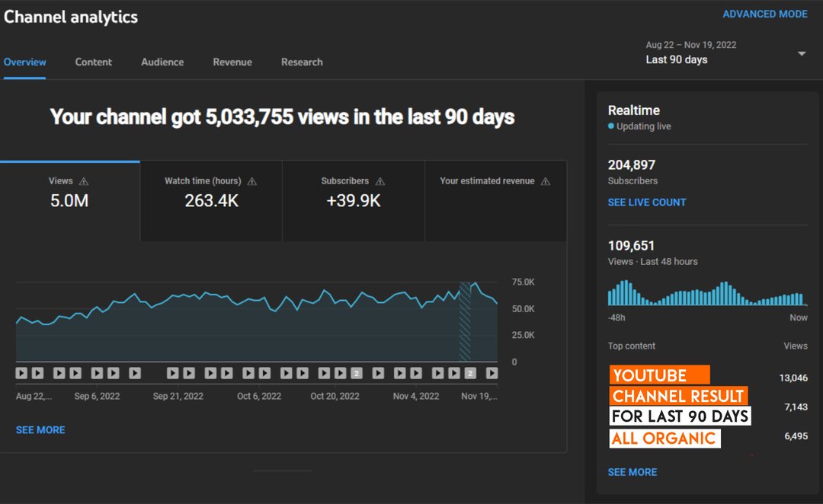Image resolution: width=823 pixels, height=504 pixels.
Task: Click the ADVANCED MODE link
Action: tap(765, 14)
